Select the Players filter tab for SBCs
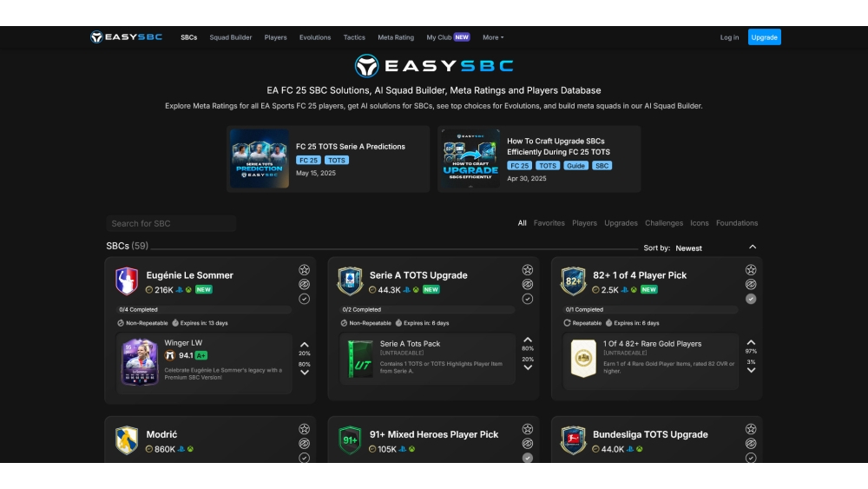 [584, 223]
